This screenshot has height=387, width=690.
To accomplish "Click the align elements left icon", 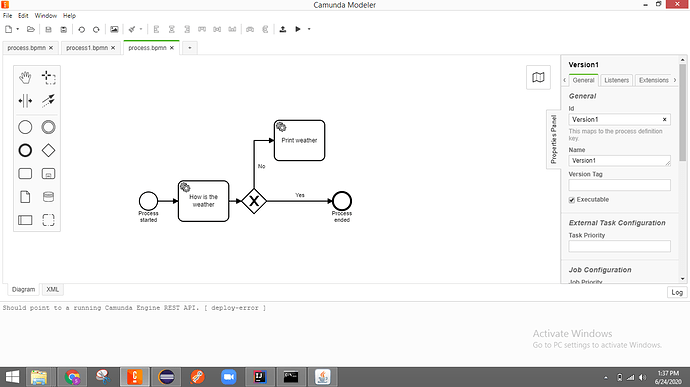I will (x=156, y=29).
